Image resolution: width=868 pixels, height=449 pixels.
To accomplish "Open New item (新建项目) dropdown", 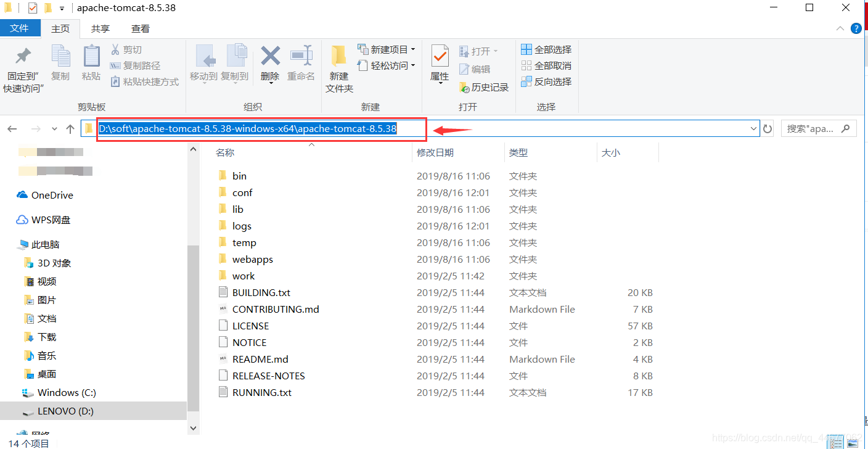I will (x=387, y=49).
